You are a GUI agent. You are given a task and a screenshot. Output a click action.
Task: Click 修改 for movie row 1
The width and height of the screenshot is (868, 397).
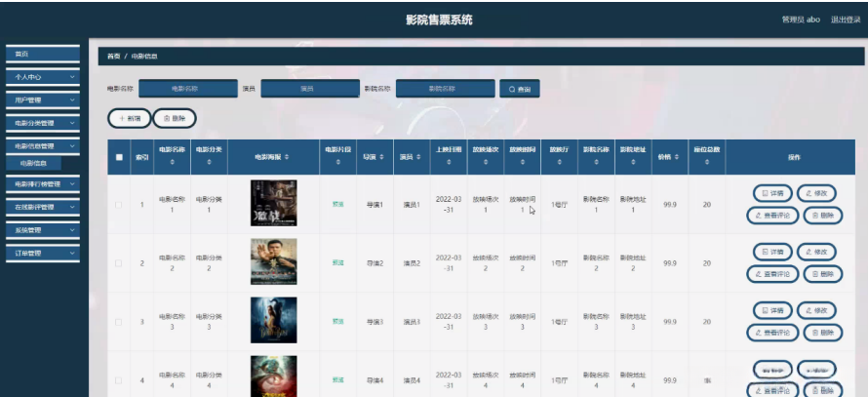coord(816,193)
